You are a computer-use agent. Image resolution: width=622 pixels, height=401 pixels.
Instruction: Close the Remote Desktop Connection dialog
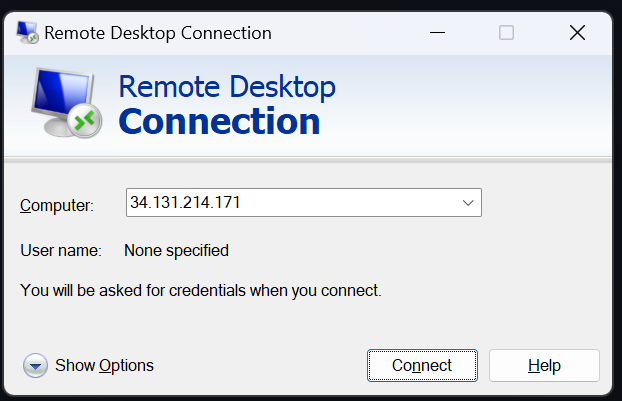click(577, 33)
